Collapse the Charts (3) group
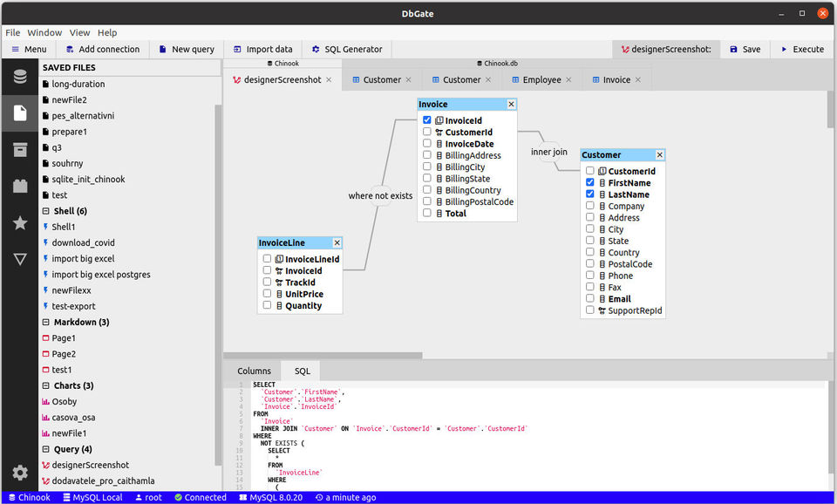Screen dimensions: 837x504 (45, 385)
